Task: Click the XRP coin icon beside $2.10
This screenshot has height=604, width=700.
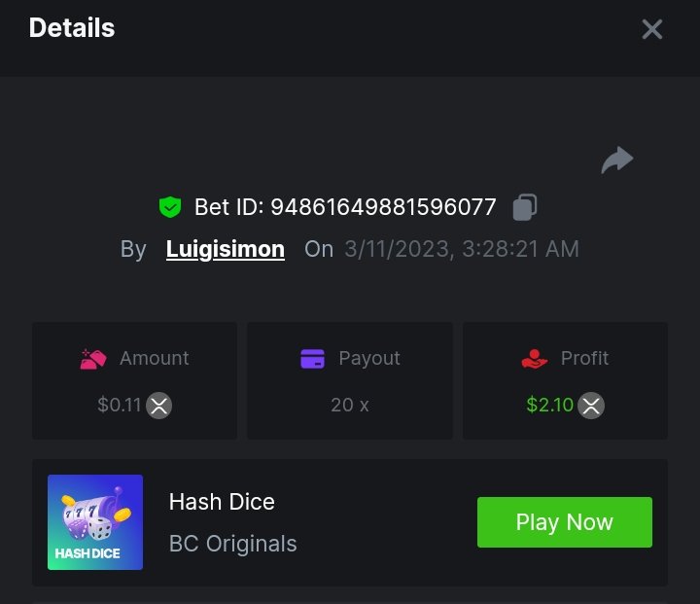Action: point(591,406)
